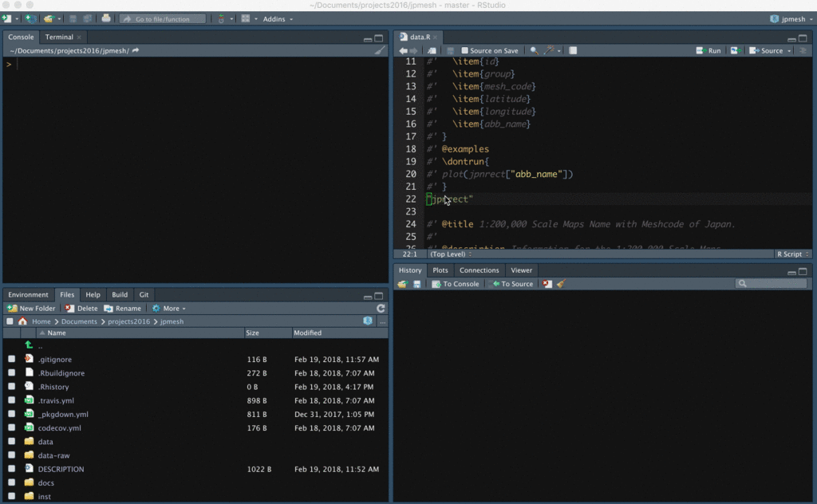Click the Re-run previous code region icon
The height and width of the screenshot is (504, 817).
click(x=735, y=50)
